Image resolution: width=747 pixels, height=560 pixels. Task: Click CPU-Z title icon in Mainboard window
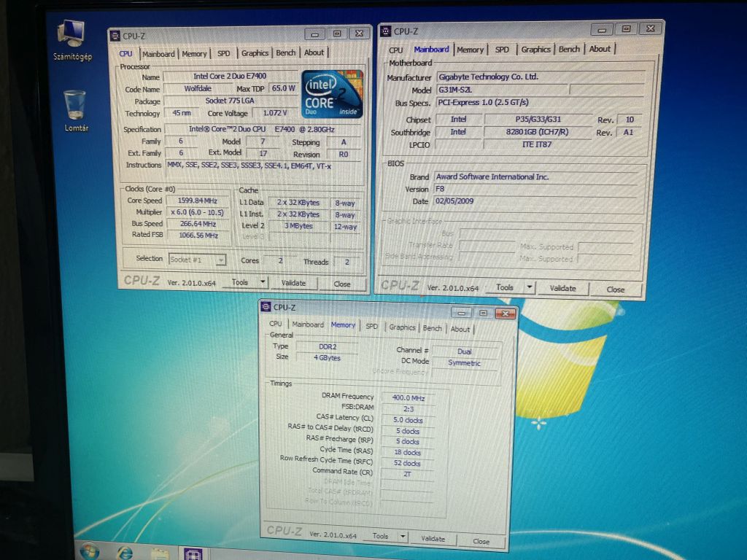pos(385,31)
